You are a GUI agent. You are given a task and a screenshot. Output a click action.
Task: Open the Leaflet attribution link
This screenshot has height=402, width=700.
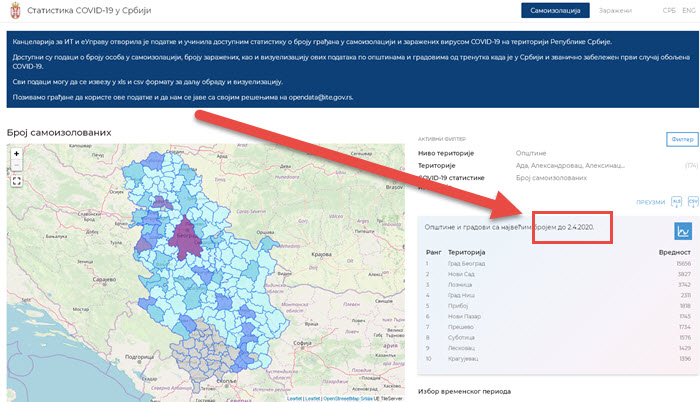pos(294,398)
